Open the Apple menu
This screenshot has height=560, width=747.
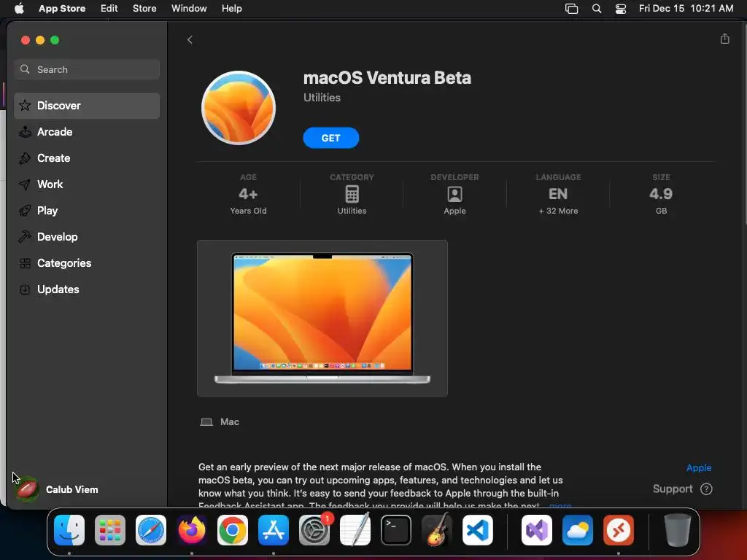coord(19,8)
